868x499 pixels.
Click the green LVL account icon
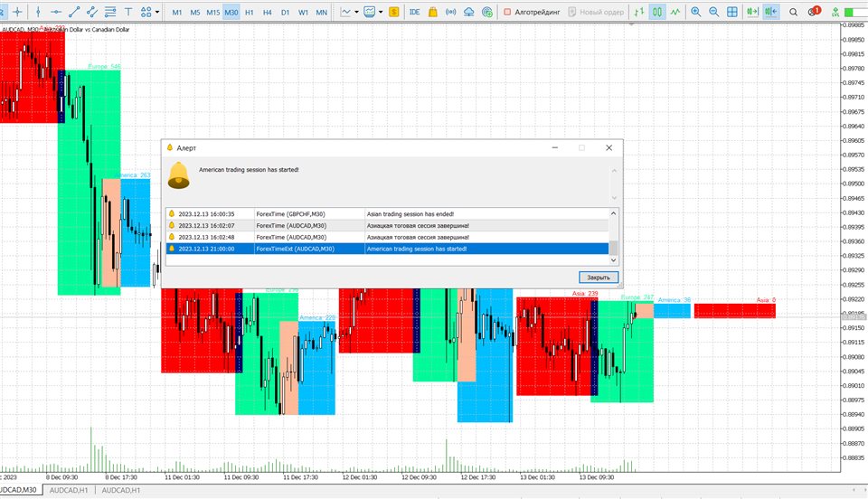835,12
